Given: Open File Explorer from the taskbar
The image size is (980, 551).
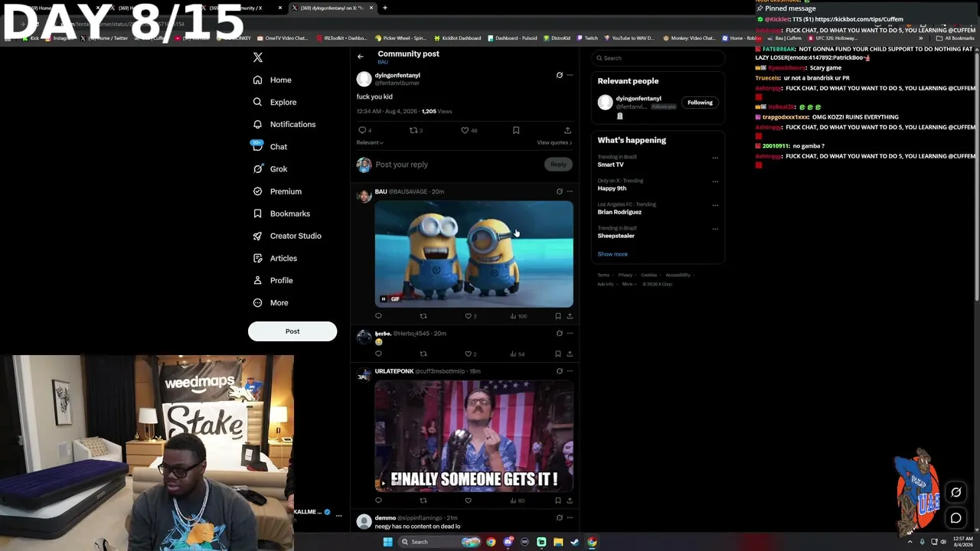Looking at the screenshot, I should pyautogui.click(x=558, y=542).
